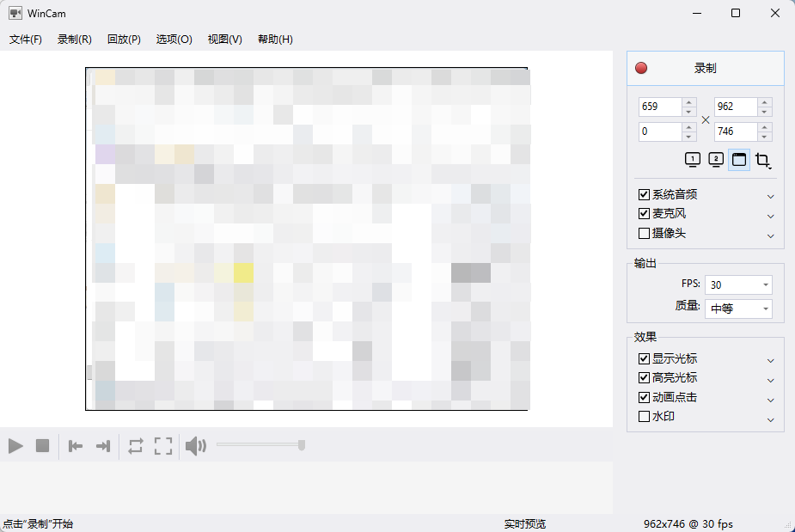Decrease the 0 value with down arrow
This screenshot has width=795, height=532.
688,137
